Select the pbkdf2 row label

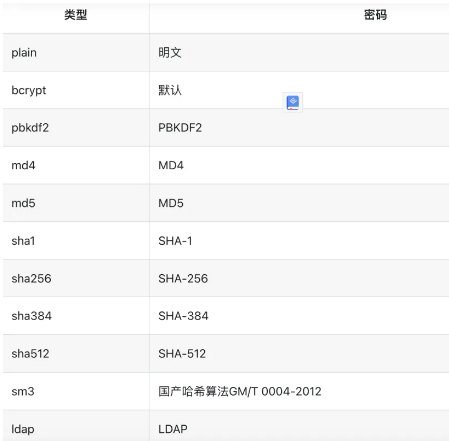pyautogui.click(x=30, y=128)
